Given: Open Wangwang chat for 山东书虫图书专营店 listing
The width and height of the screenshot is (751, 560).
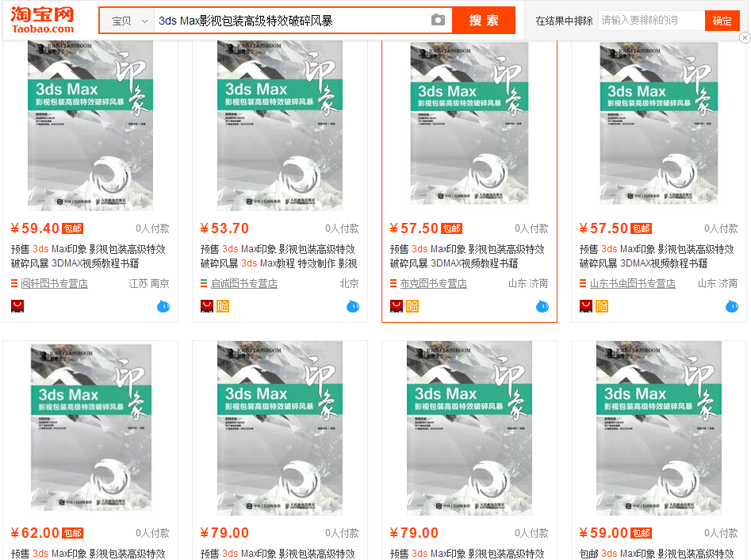Looking at the screenshot, I should [x=732, y=306].
